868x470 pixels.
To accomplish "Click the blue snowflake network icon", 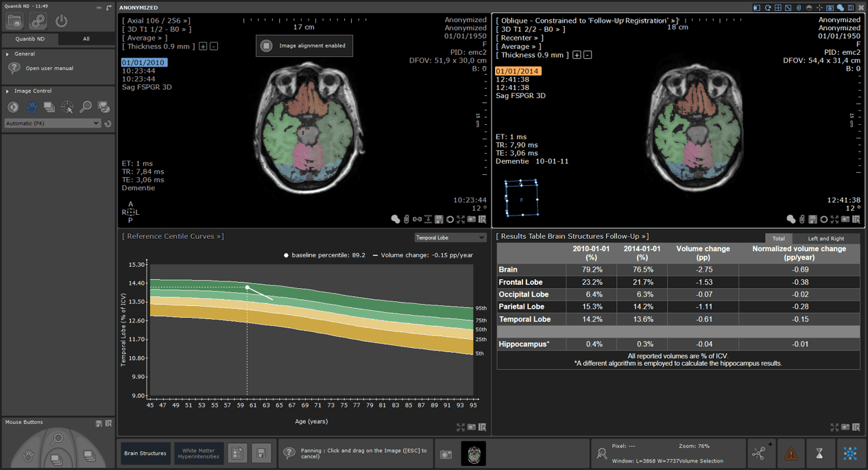I will click(850, 454).
